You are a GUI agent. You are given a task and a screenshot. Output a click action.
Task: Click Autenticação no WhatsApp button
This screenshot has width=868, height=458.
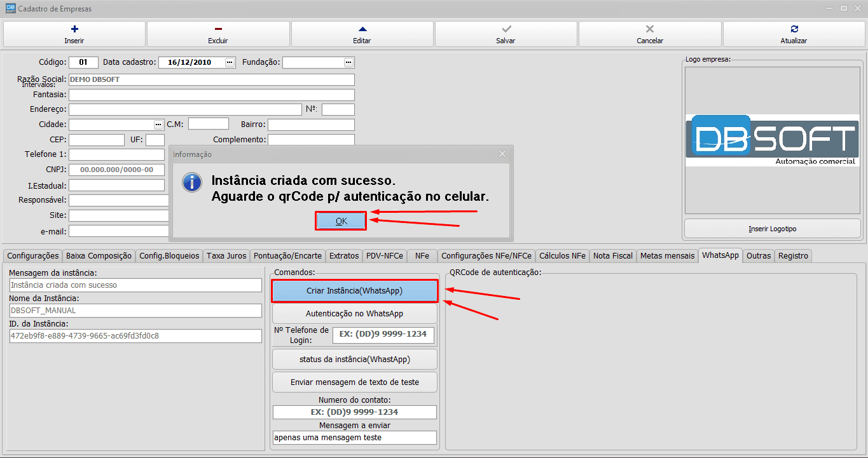[354, 313]
